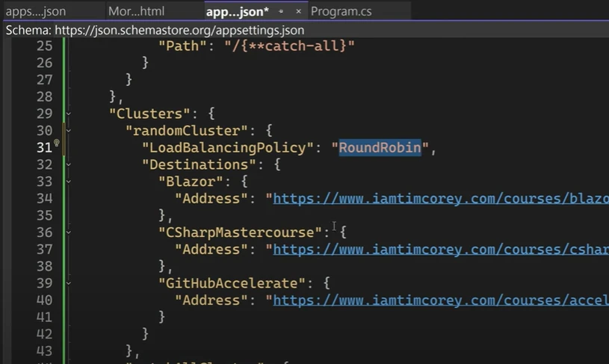Pin the app...json* tab
Viewport: 609px width, 364px height.
[x=281, y=12]
